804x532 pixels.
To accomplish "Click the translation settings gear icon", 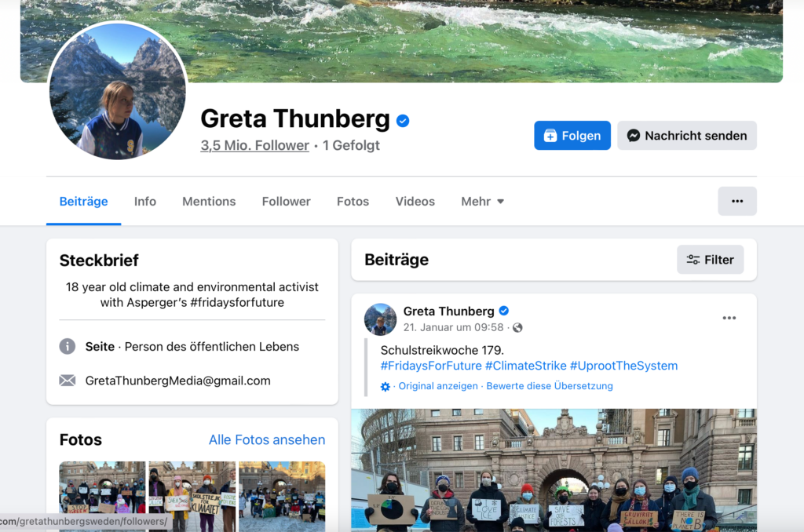I will coord(385,386).
